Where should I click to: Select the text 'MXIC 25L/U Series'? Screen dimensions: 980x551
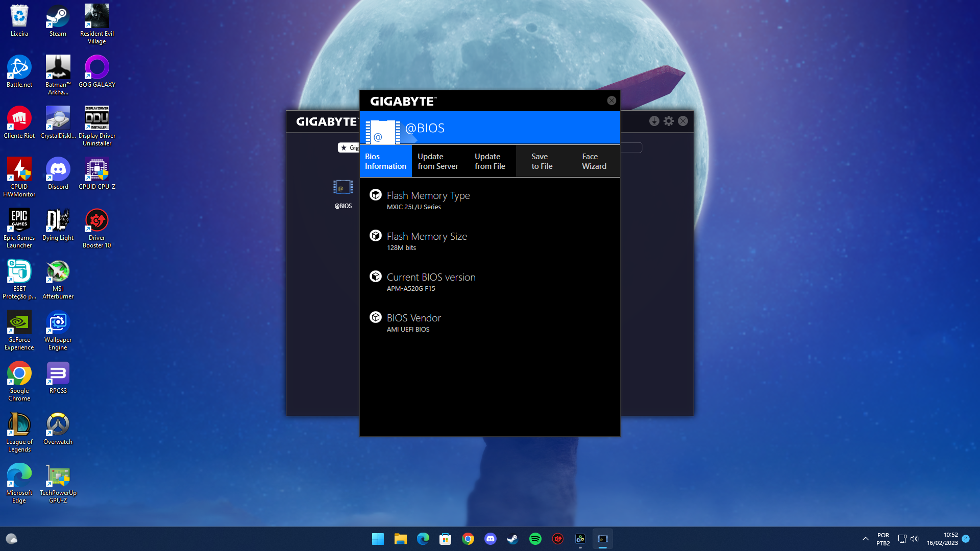(x=414, y=207)
